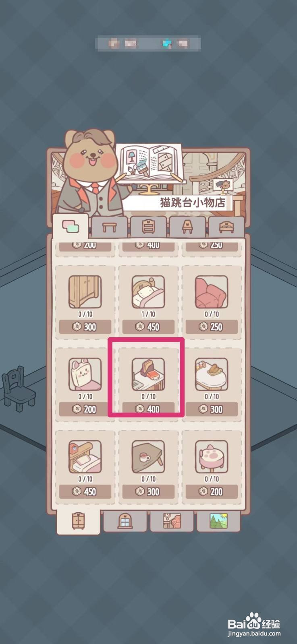This screenshot has height=644, width=297.
Task: Select the pink paw-print round table item
Action: [212, 457]
